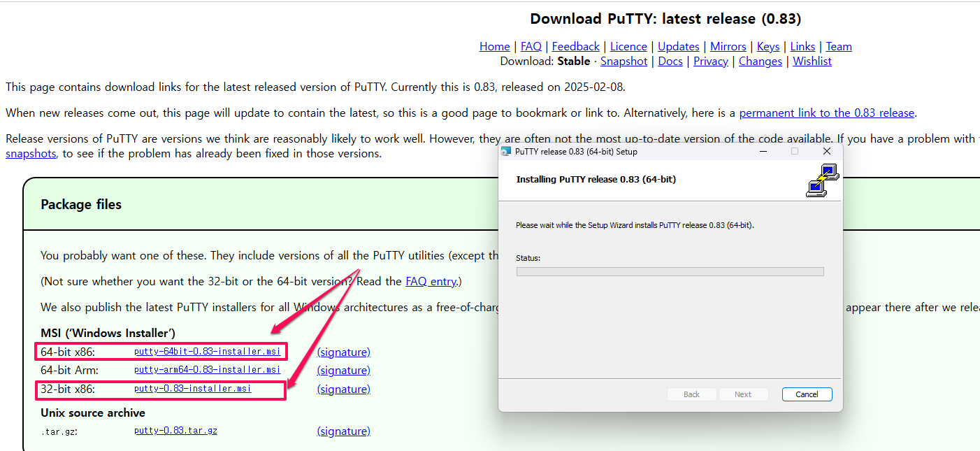Open the Keys page link

768,46
